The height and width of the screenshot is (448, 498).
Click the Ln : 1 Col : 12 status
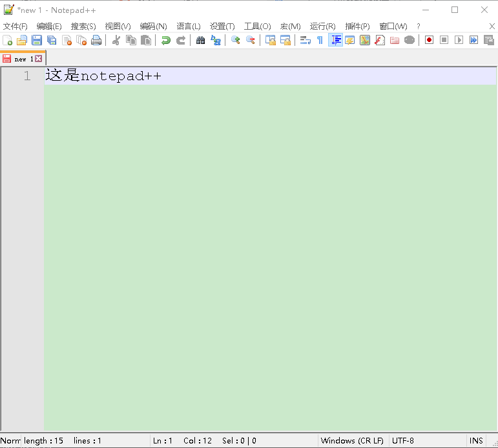(x=233, y=441)
